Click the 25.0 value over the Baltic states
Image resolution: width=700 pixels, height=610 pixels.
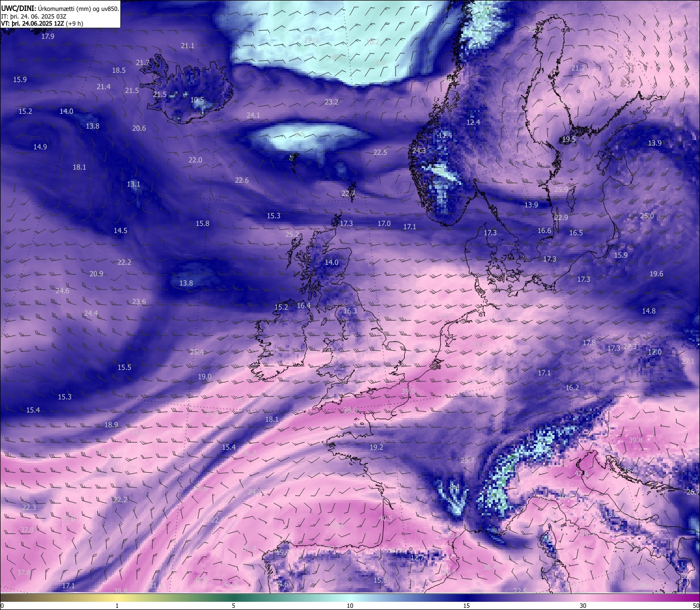click(x=647, y=216)
